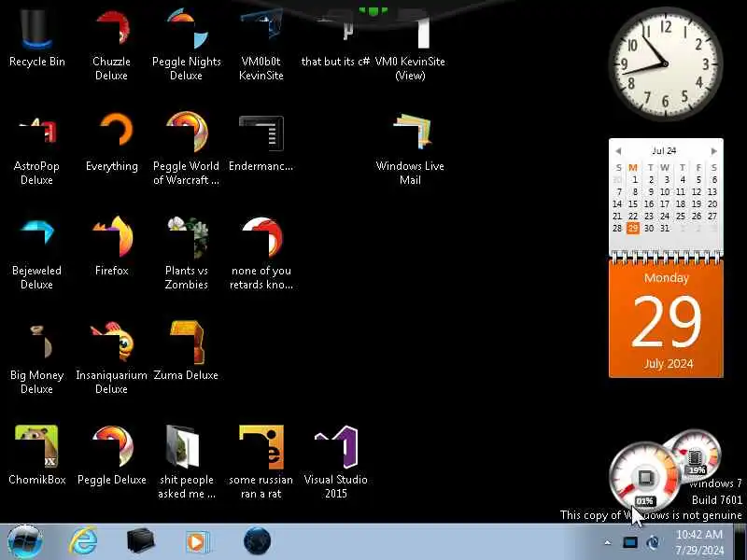The image size is (747, 560).
Task: Launch Insaniquarium Deluxe shortcut
Action: click(x=111, y=357)
